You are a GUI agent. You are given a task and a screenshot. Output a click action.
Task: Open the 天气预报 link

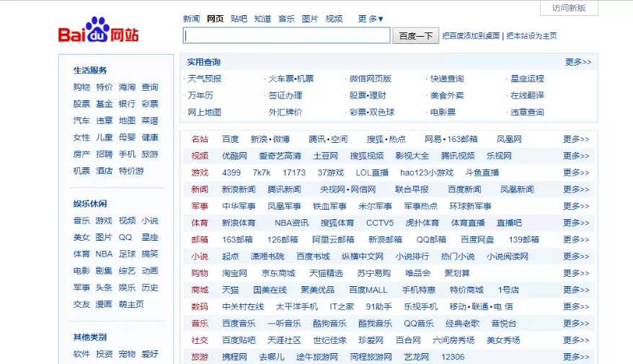click(204, 79)
